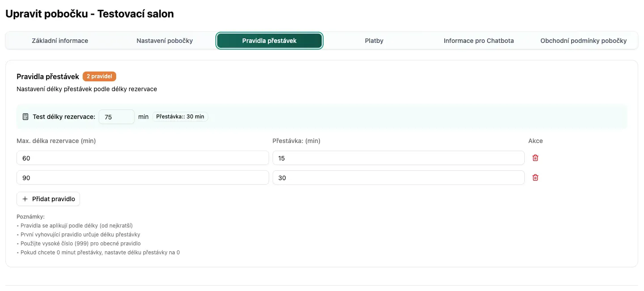Edit the first rule row's Přestávka field

click(x=398, y=158)
